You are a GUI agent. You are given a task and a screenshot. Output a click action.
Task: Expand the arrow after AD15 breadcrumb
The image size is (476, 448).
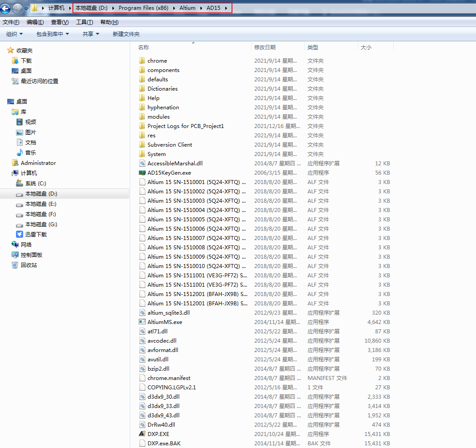point(226,8)
